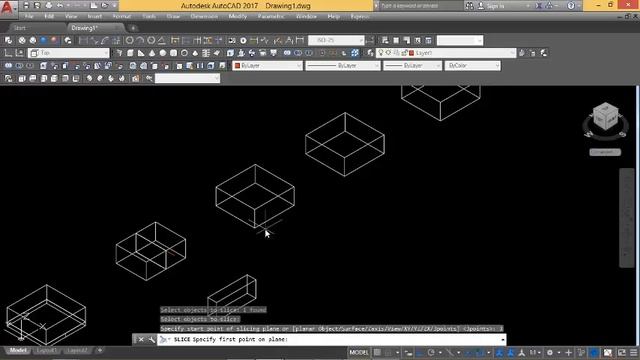Open the Modify menu

(238, 17)
